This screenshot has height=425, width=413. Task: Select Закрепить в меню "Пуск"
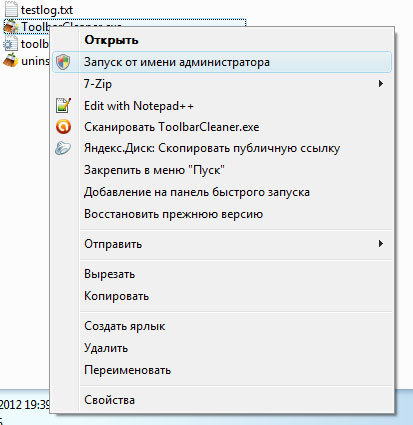coord(222,170)
